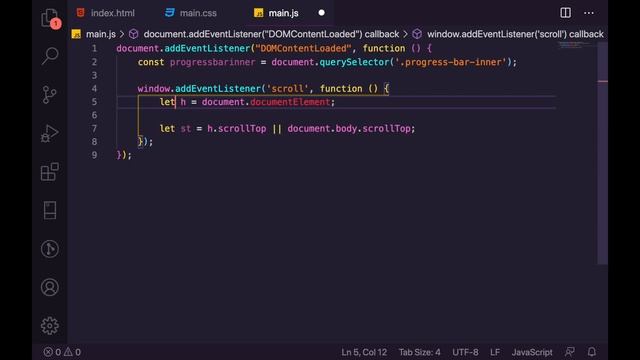This screenshot has width=640, height=360.
Task: Change the Tab Size: 4 setting
Action: pos(419,352)
